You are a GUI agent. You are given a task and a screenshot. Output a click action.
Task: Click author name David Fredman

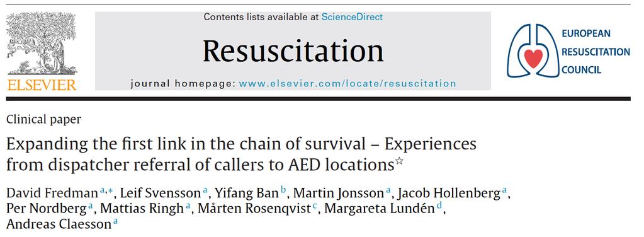coord(53,193)
